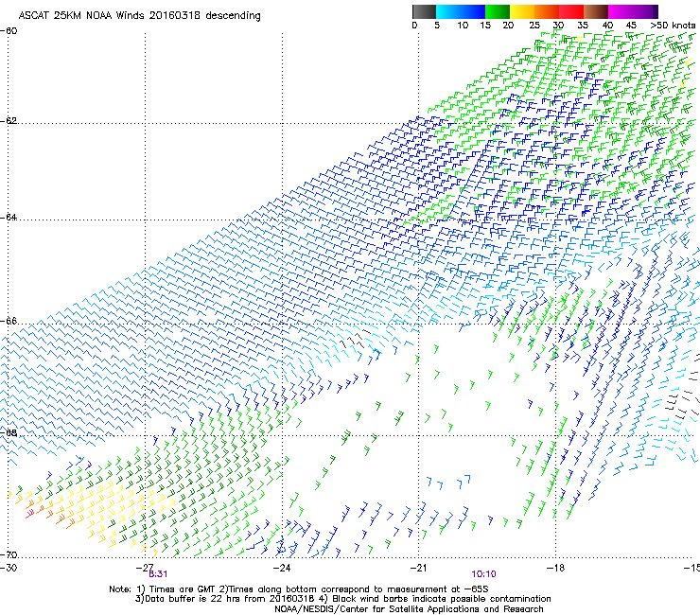Click the title text 'ASCAT 25KM NOAA Winds 20160318 descending'
This screenshot has width=700, height=615.
(140, 16)
